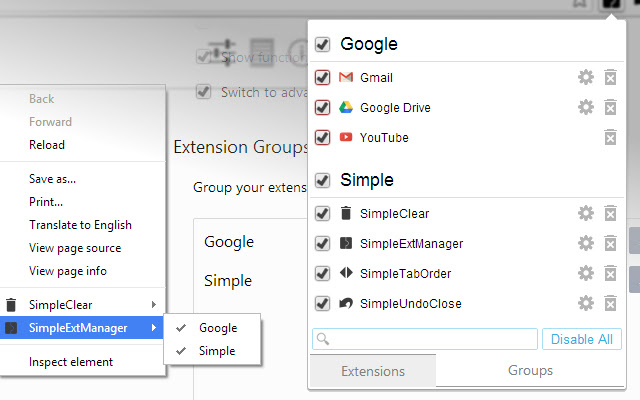Viewport: 640px width, 400px height.
Task: Select Google in the submenu
Action: (217, 327)
